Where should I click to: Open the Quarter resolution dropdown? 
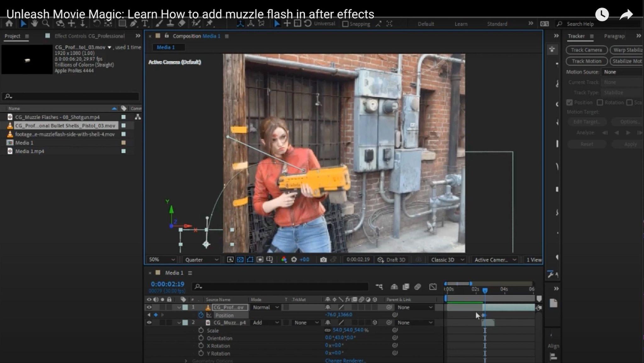click(201, 260)
